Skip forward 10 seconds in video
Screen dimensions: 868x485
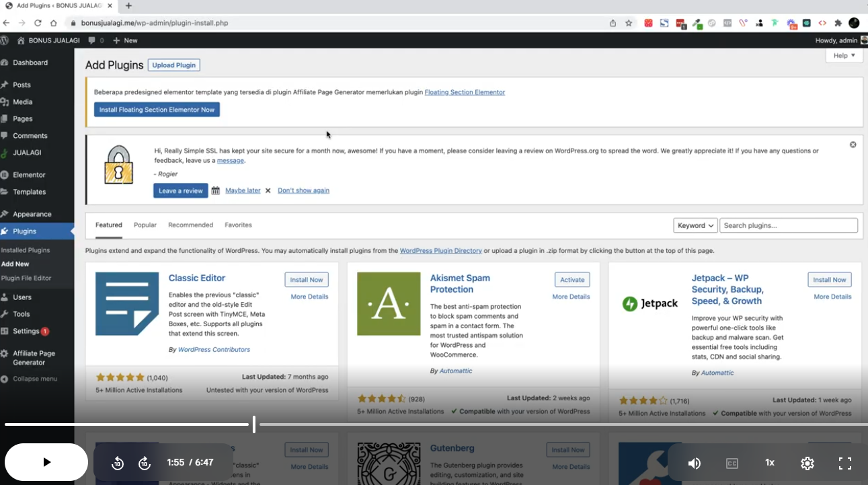pyautogui.click(x=145, y=463)
